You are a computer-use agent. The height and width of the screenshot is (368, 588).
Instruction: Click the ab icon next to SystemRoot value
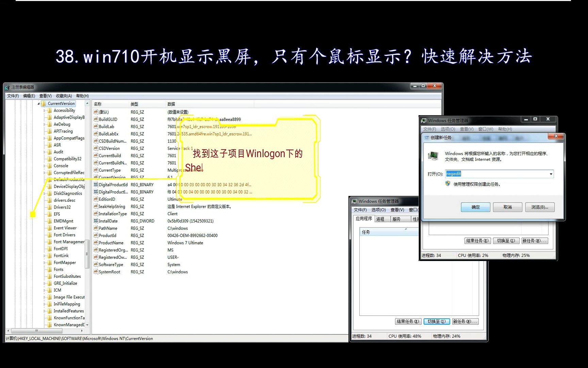pyautogui.click(x=96, y=272)
